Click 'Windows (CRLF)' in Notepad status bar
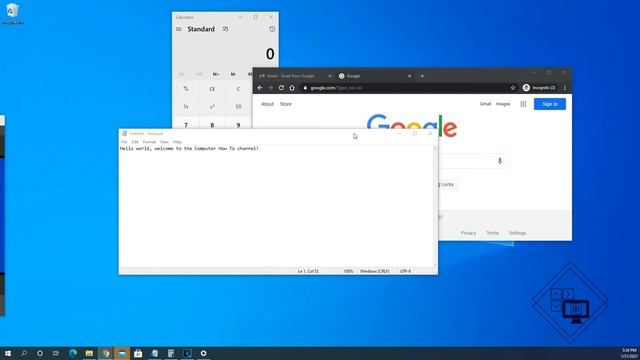Viewport: 640px width, 360px height. [374, 271]
